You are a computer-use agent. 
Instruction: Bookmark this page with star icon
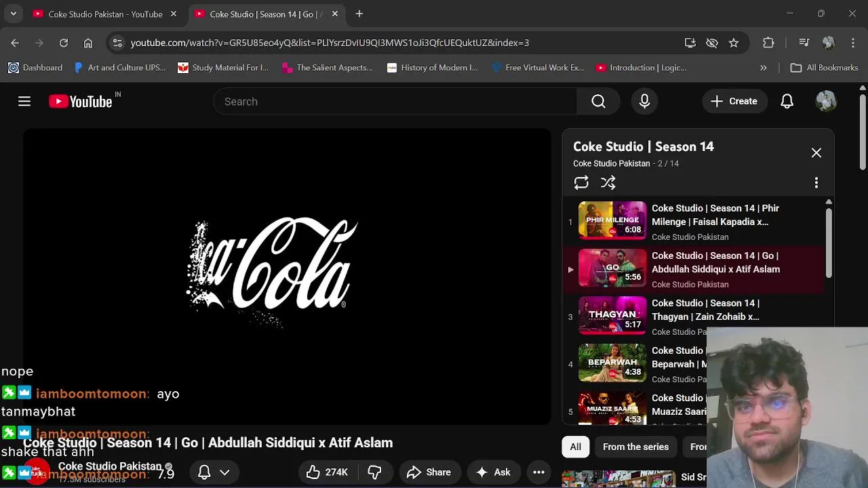734,43
